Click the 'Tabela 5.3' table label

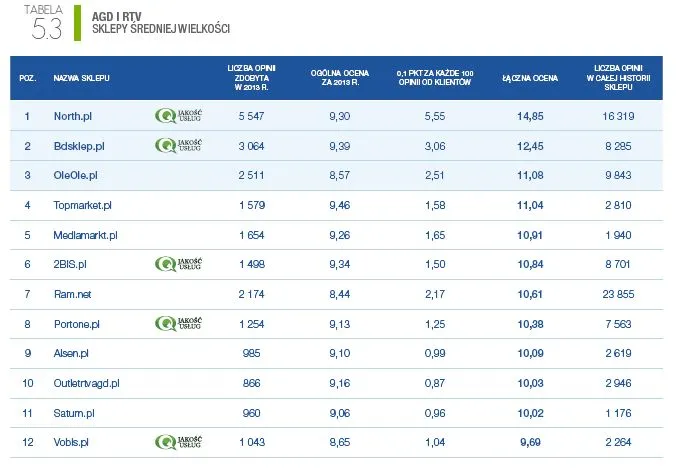(x=45, y=21)
